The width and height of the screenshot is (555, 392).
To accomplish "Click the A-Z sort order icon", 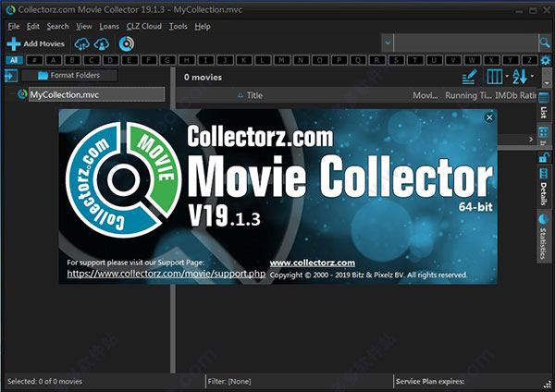I will pos(520,77).
